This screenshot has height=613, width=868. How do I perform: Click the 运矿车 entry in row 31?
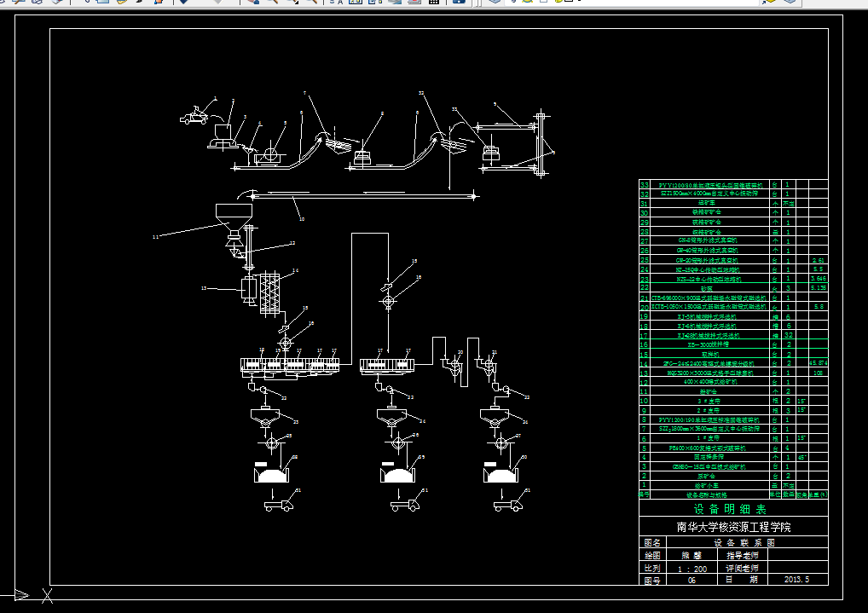[707, 203]
